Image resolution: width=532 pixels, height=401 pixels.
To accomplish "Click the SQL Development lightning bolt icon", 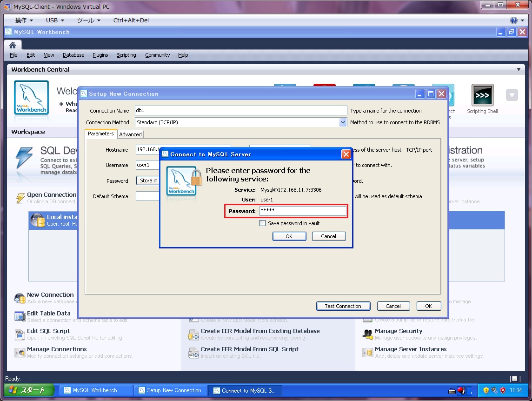I will (24, 158).
